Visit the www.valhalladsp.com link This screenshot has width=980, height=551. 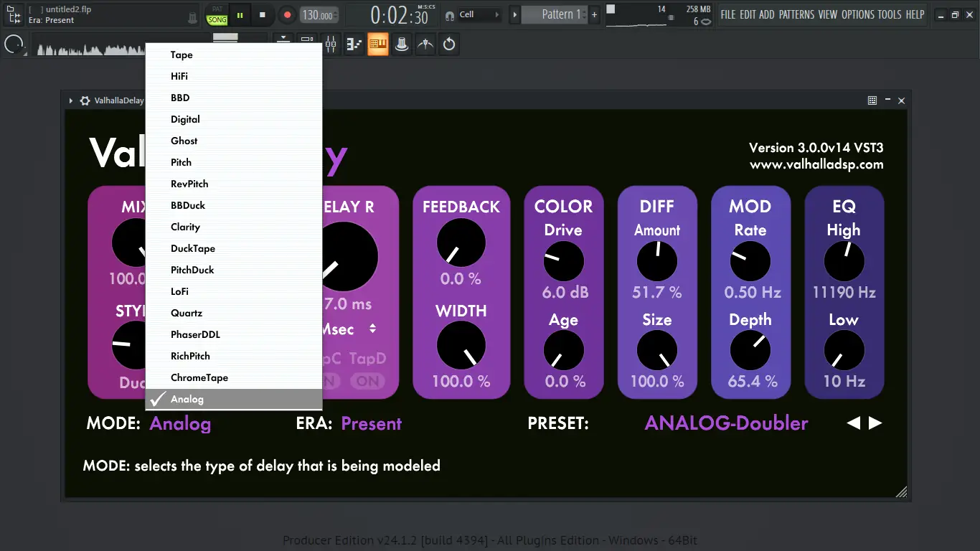[x=816, y=164]
